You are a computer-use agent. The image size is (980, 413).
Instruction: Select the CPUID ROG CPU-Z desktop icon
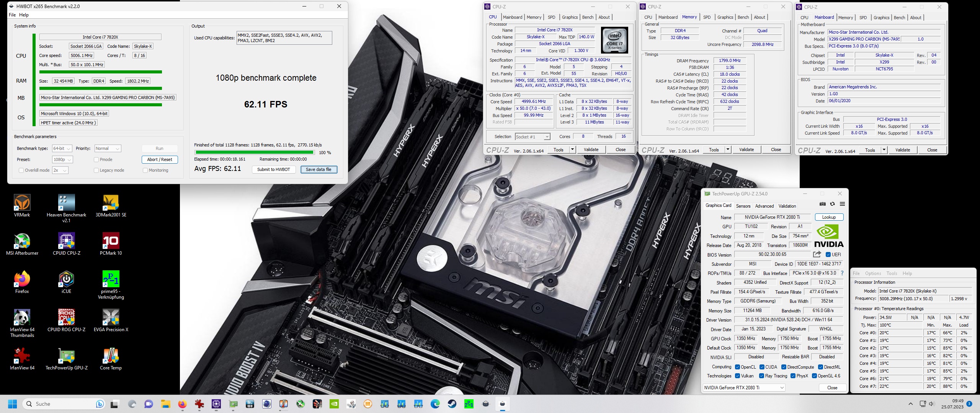[66, 320]
